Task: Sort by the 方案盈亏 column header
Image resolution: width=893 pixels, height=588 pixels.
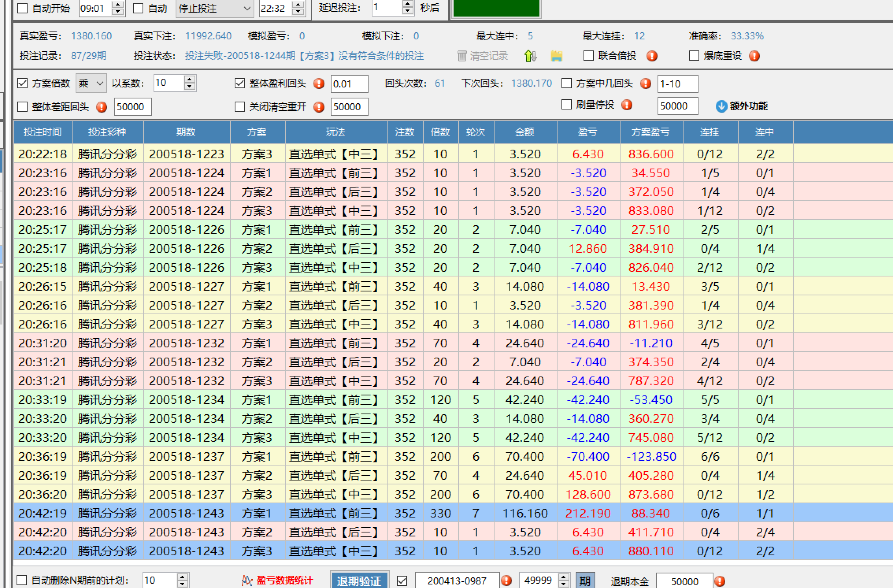Action: [651, 132]
